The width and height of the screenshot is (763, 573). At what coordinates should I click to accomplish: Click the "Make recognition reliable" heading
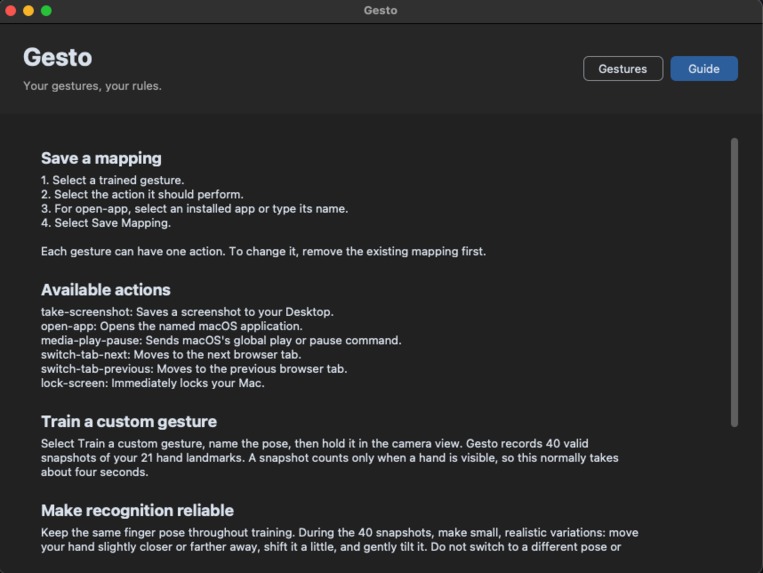pos(137,510)
